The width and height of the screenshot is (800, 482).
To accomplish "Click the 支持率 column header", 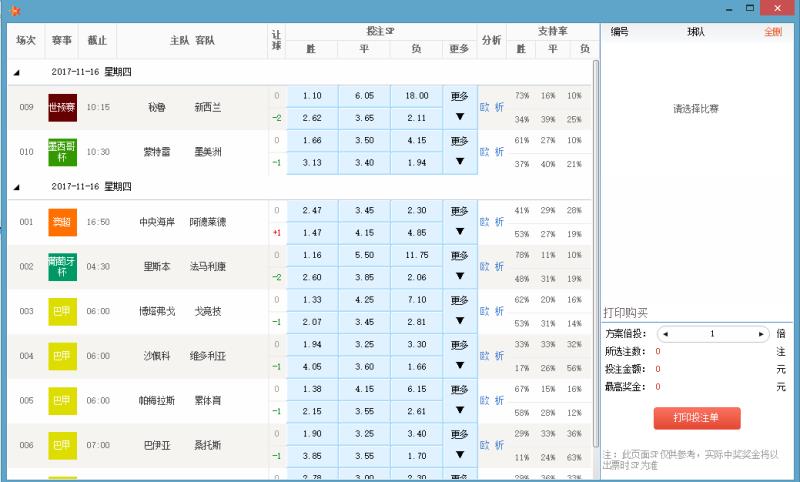I will [x=553, y=32].
